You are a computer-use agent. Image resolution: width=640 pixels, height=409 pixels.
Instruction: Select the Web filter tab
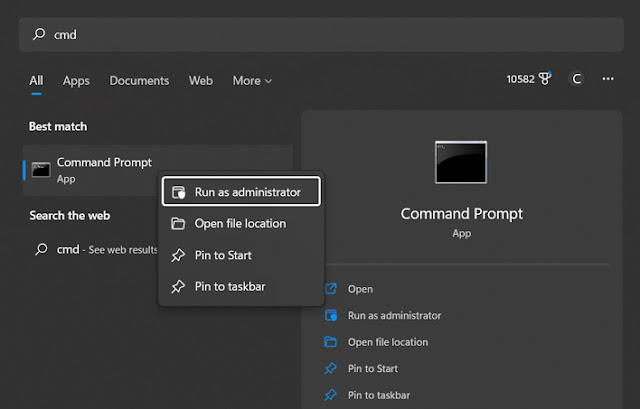point(200,81)
